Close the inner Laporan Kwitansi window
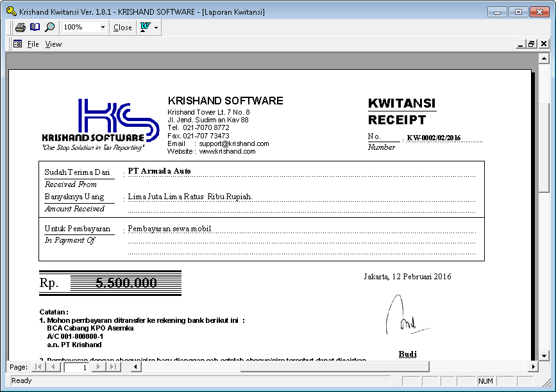Image resolution: width=556 pixels, height=392 pixels. click(x=544, y=44)
